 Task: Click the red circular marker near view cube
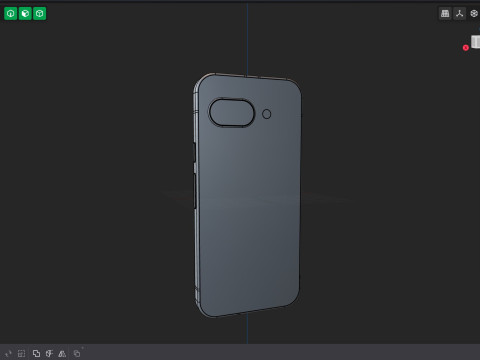click(466, 48)
